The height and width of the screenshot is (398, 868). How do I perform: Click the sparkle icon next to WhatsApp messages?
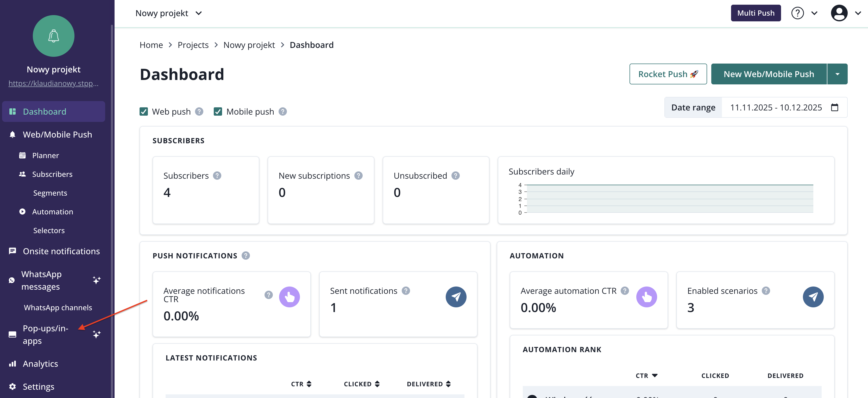(97, 280)
